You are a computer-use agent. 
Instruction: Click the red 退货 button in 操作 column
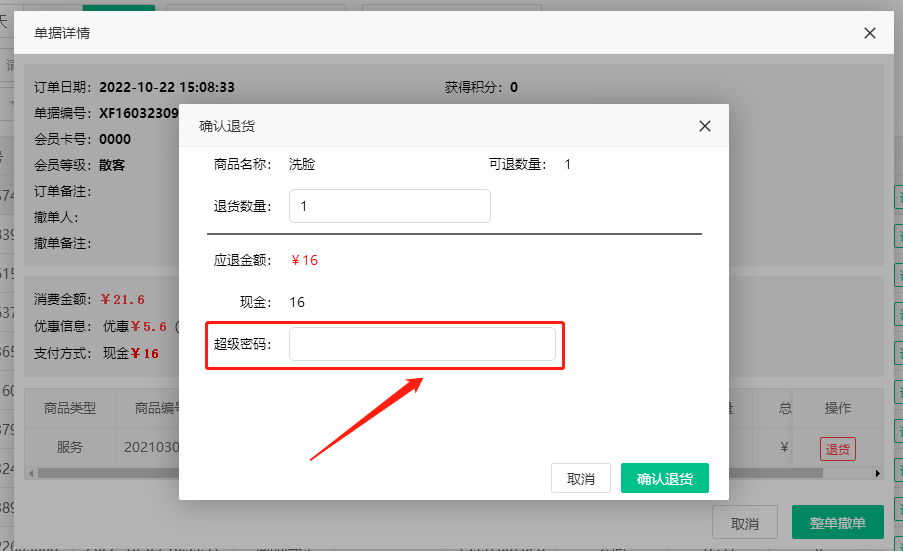click(x=837, y=449)
